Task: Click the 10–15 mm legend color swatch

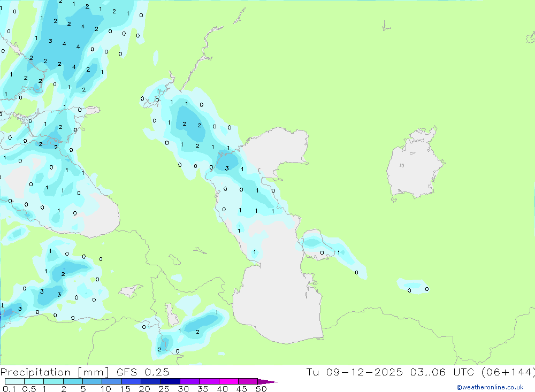Action: (112, 381)
